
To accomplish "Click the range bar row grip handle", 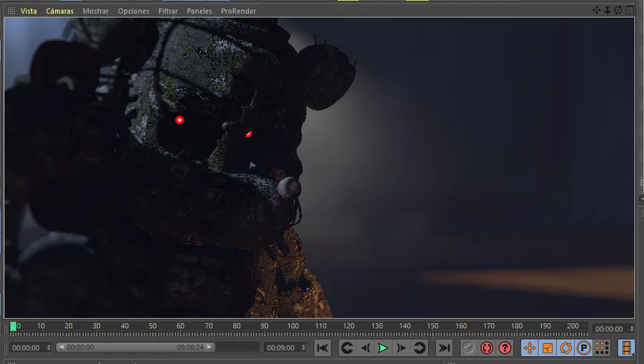I will pos(6,348).
